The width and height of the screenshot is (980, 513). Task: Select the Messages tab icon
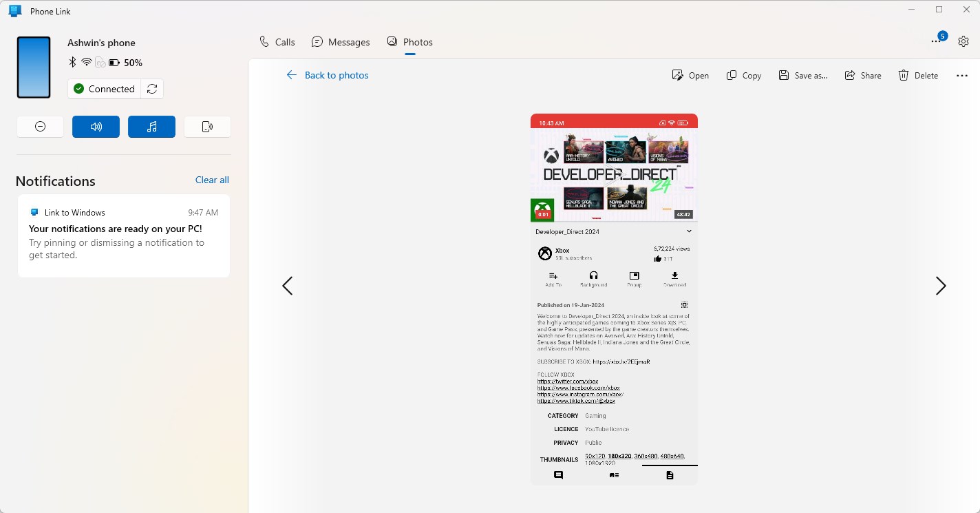click(317, 41)
